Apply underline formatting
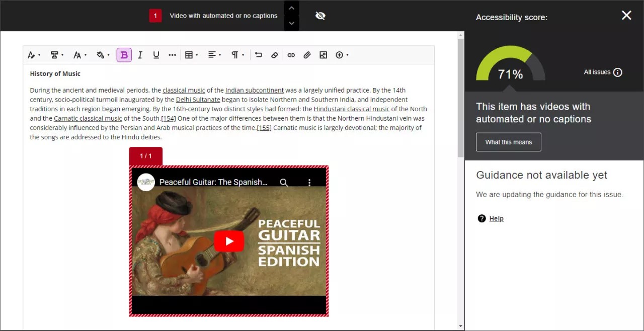Image resolution: width=644 pixels, height=331 pixels. point(156,55)
